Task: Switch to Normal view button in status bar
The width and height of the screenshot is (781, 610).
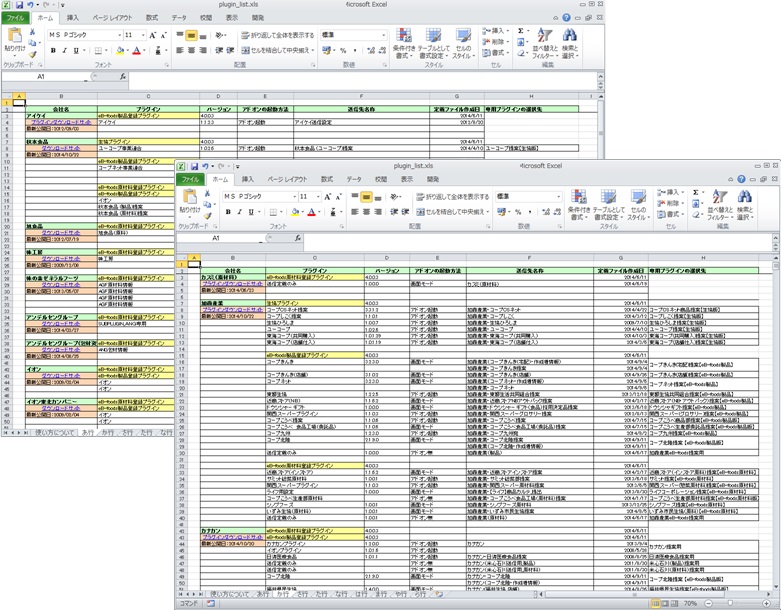Action: (656, 604)
